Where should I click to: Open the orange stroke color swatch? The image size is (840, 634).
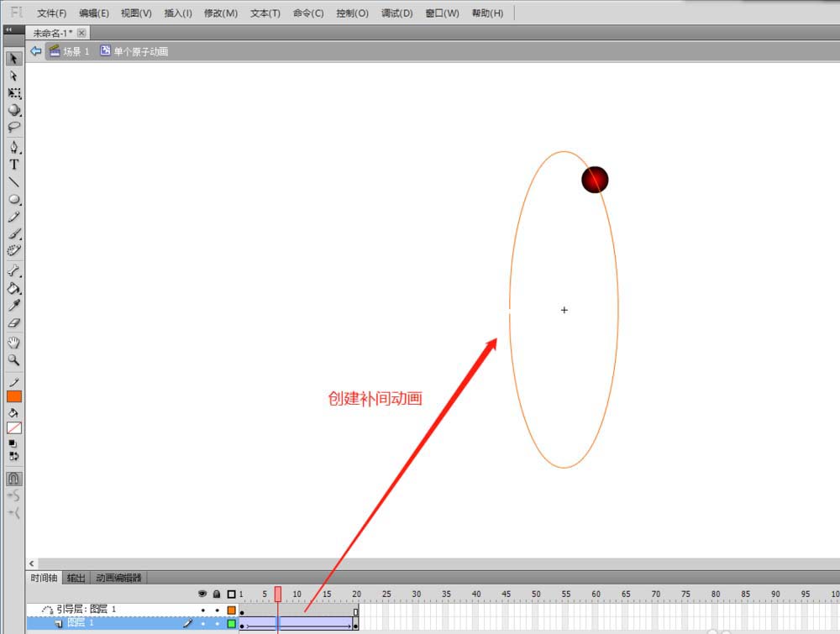14,396
